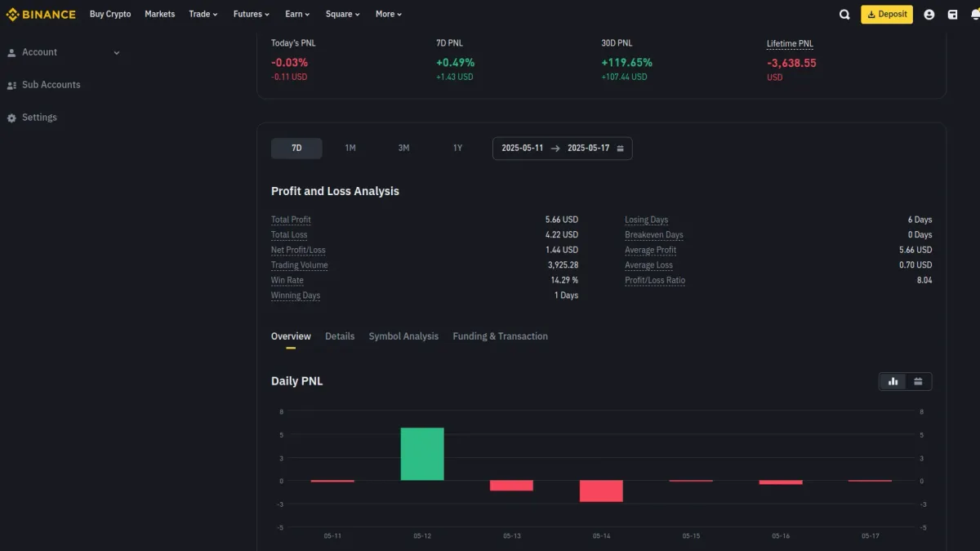Switch to Symbol Analysis tab
This screenshot has height=551, width=980.
(x=403, y=336)
